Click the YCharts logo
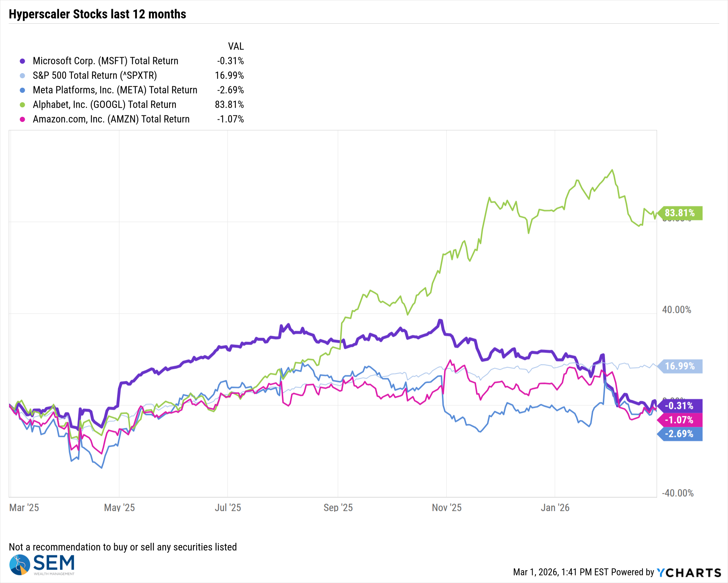This screenshot has height=583, width=728. [689, 573]
